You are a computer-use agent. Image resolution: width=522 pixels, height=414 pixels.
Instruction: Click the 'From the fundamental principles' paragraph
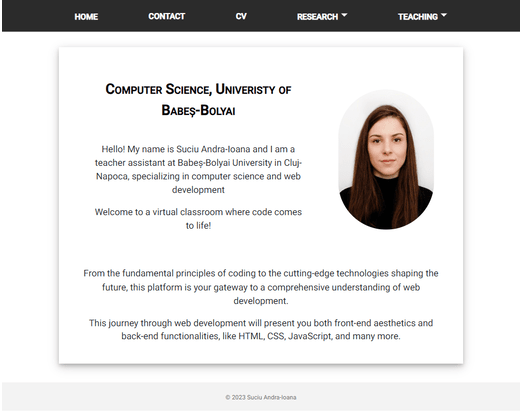coord(261,287)
